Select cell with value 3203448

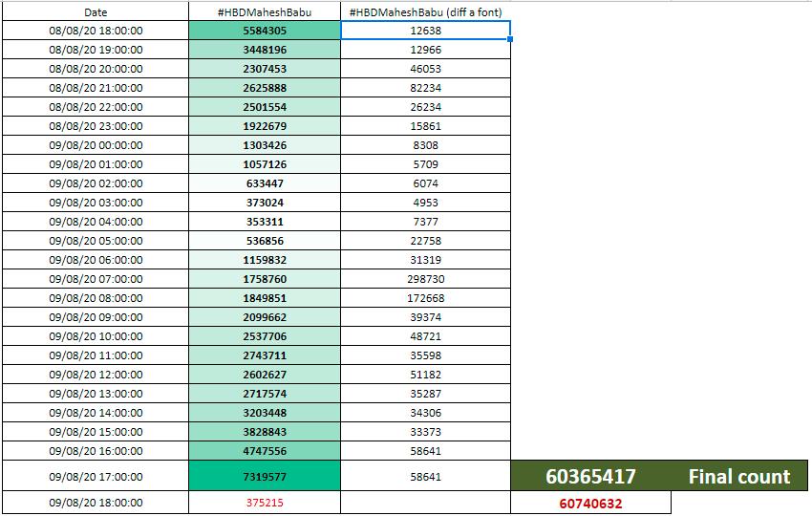265,413
